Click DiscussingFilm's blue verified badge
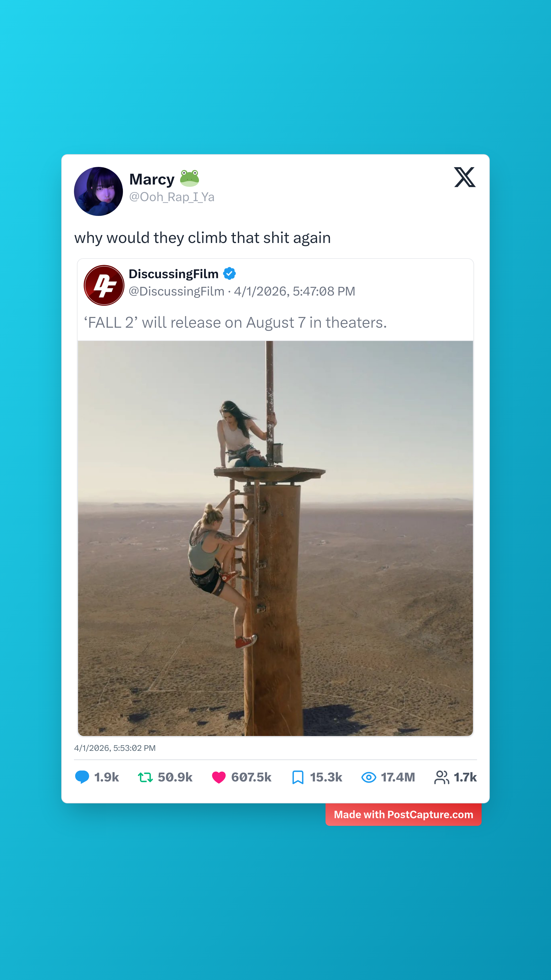This screenshot has height=980, width=551. tap(229, 274)
